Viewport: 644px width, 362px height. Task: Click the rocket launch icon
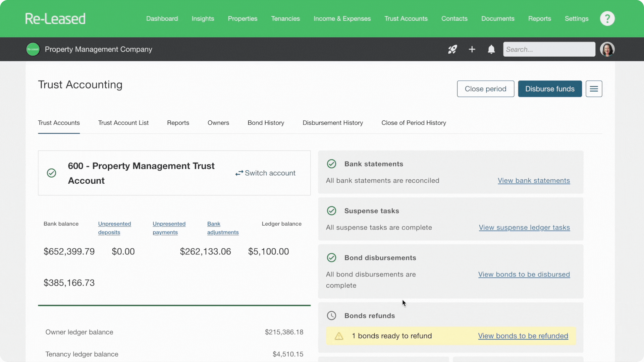pos(452,49)
